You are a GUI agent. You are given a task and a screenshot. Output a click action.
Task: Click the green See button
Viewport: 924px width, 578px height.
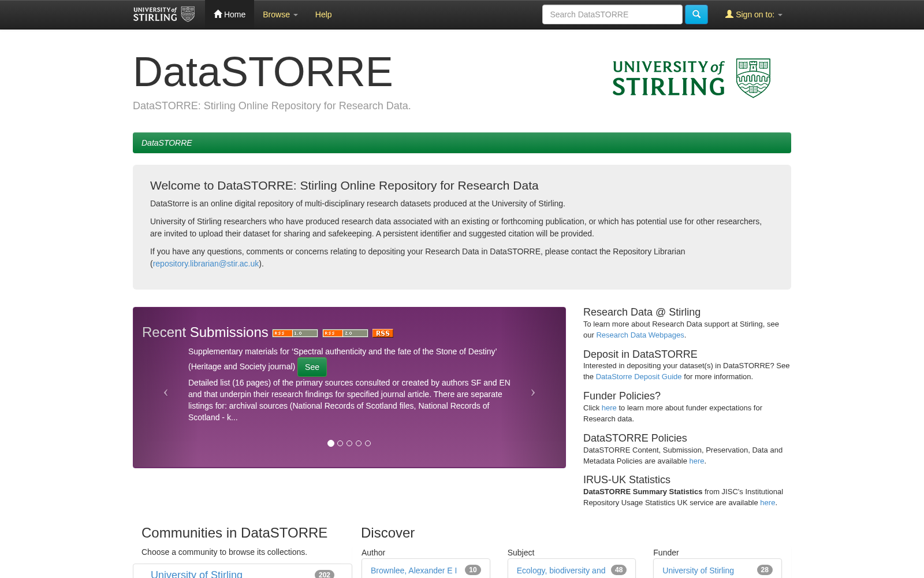point(312,367)
